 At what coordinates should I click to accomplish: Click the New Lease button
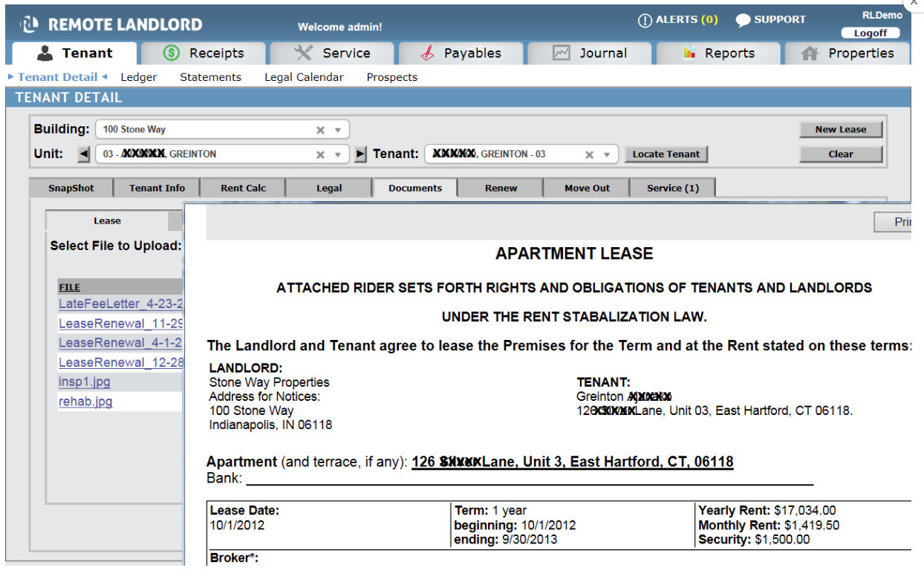tap(841, 129)
